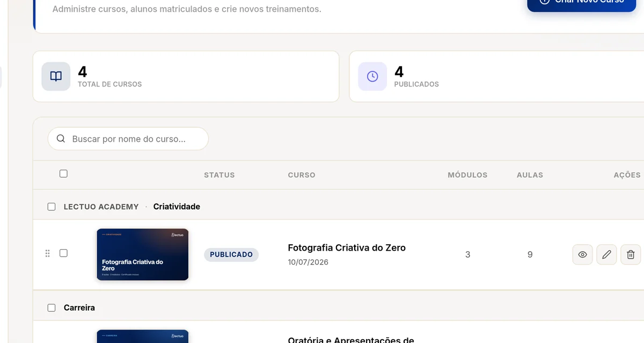The height and width of the screenshot is (343, 644).
Task: Click the clock icon in Publicados card
Action: [x=372, y=76]
